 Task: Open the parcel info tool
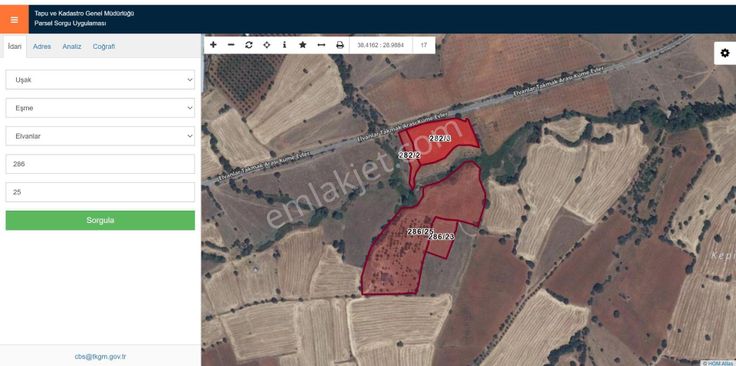click(x=284, y=45)
